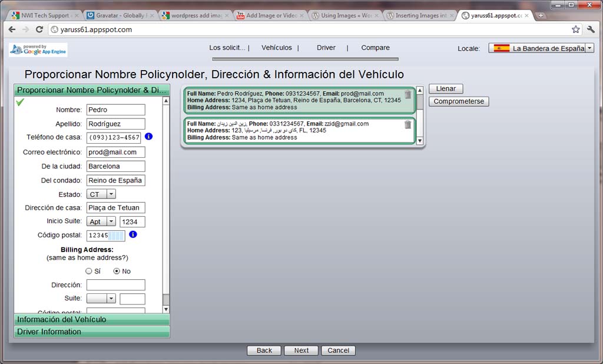Select the Sí radio button
603x364 pixels.
pos(89,272)
